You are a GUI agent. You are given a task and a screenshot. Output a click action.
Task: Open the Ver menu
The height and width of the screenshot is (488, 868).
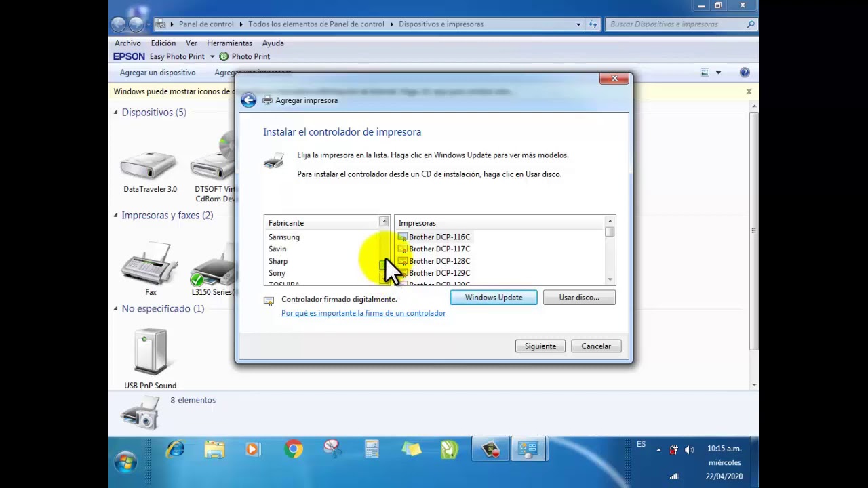(x=191, y=43)
